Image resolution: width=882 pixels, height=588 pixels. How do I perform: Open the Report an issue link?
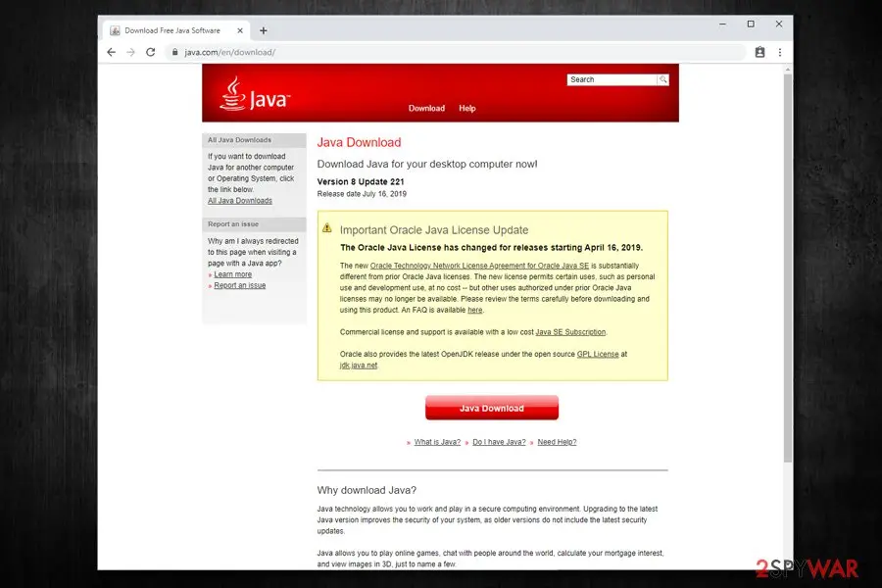pos(240,285)
